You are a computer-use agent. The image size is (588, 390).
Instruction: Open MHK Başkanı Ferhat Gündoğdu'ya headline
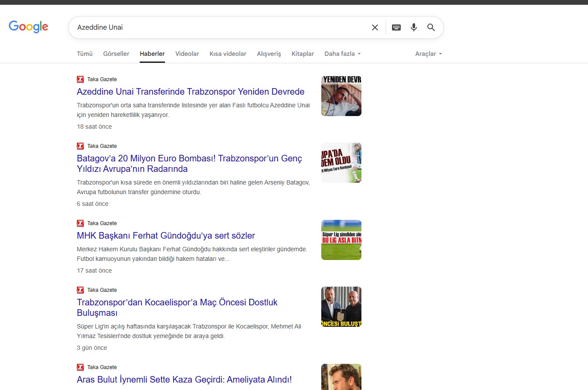click(x=166, y=236)
